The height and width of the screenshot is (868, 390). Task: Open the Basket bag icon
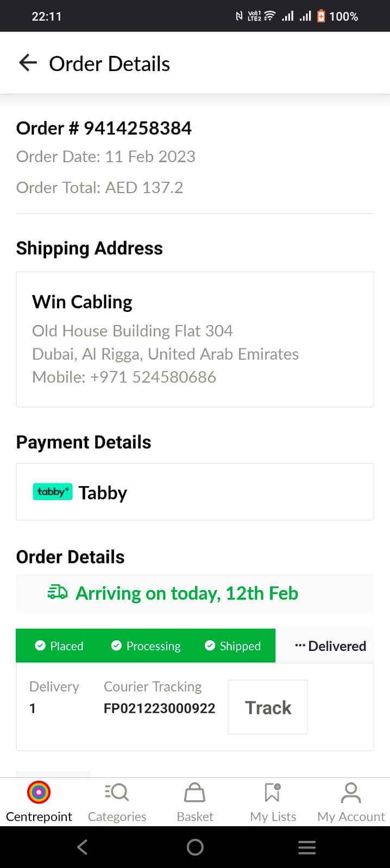195,793
